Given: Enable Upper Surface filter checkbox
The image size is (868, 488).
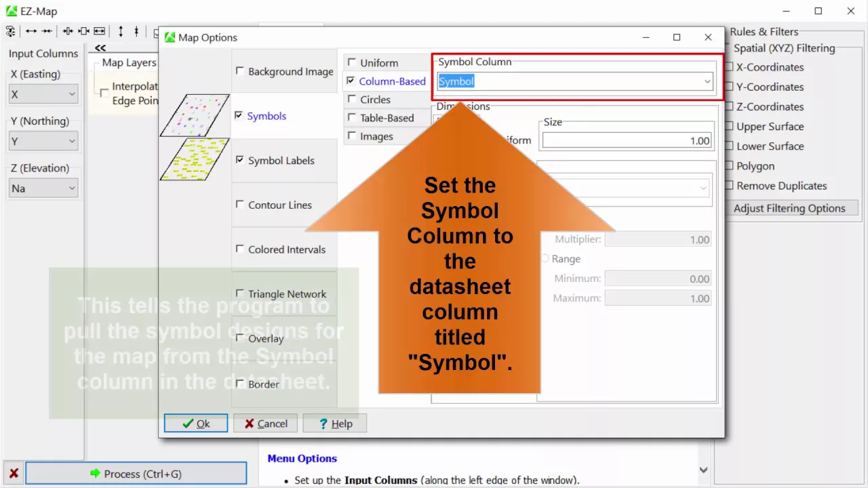Looking at the screenshot, I should [730, 125].
